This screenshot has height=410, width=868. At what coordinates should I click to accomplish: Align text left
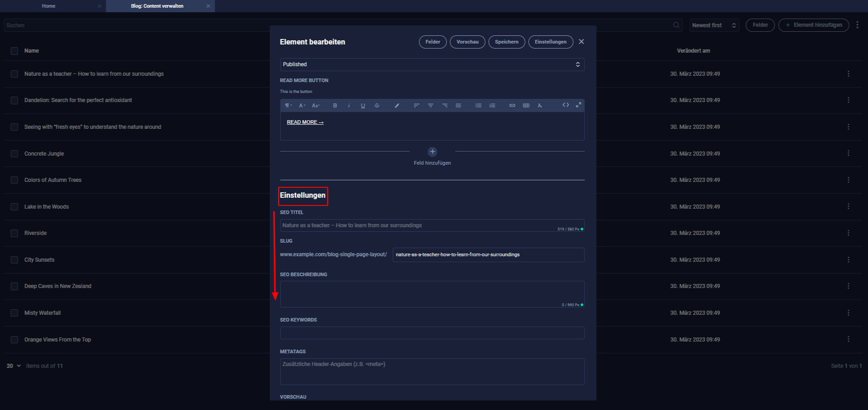tap(417, 106)
